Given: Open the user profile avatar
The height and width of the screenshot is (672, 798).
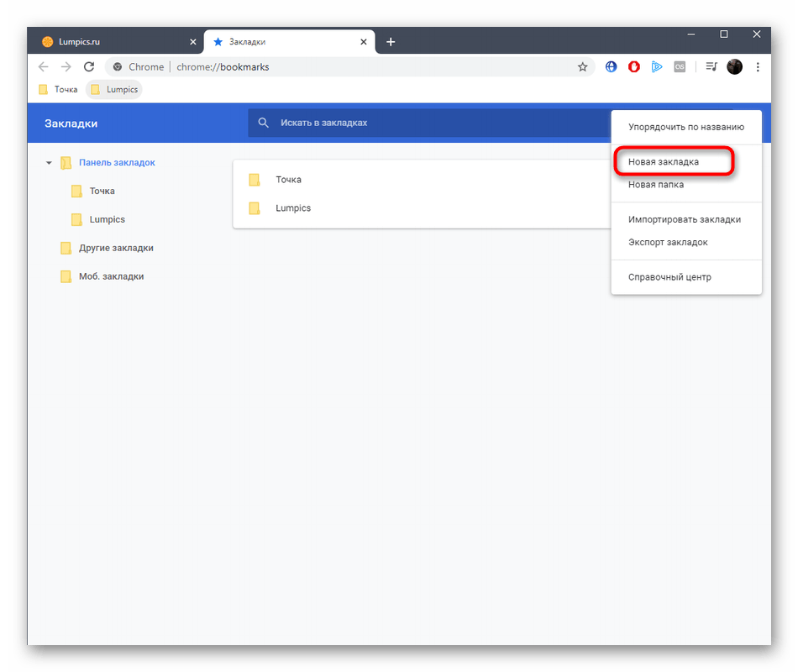Looking at the screenshot, I should click(734, 66).
